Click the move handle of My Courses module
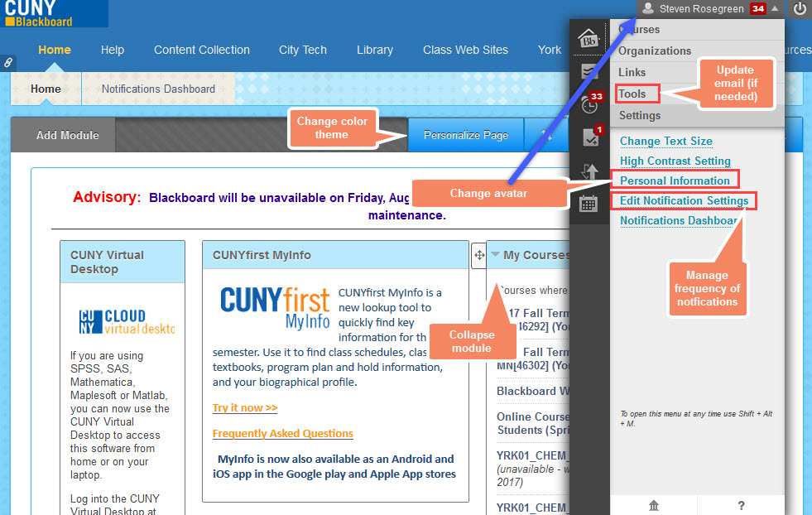Viewport: 812px width, 515px height. pos(479,255)
